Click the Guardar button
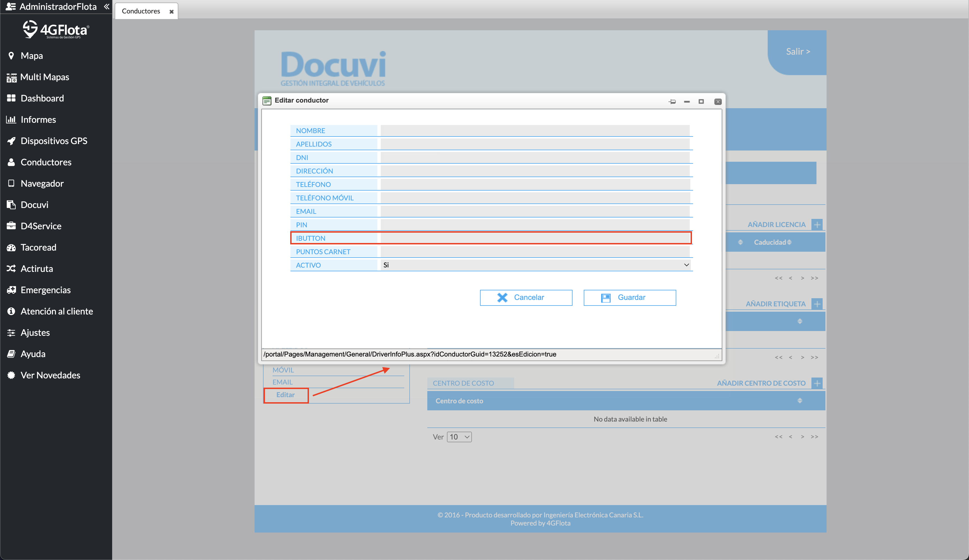The image size is (969, 560). pos(629,298)
